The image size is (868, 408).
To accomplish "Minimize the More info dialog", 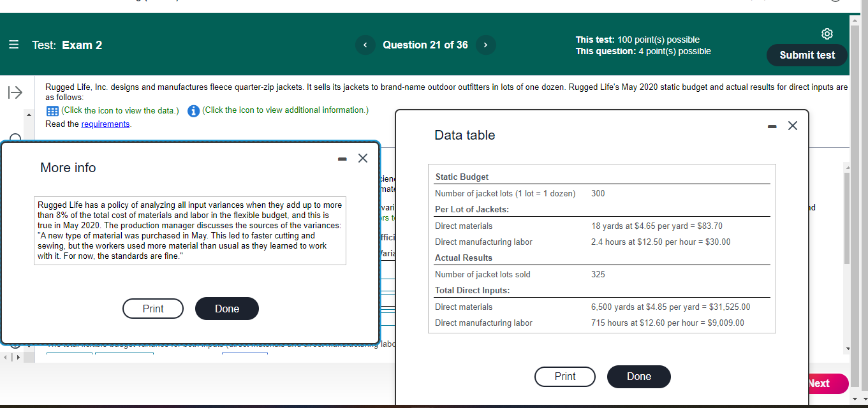I will [x=342, y=157].
